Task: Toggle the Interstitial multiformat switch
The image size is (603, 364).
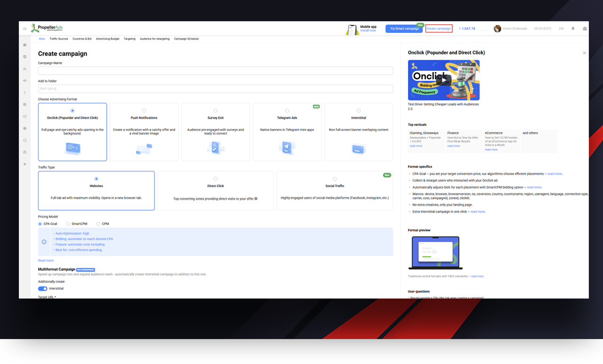Action: pyautogui.click(x=43, y=289)
